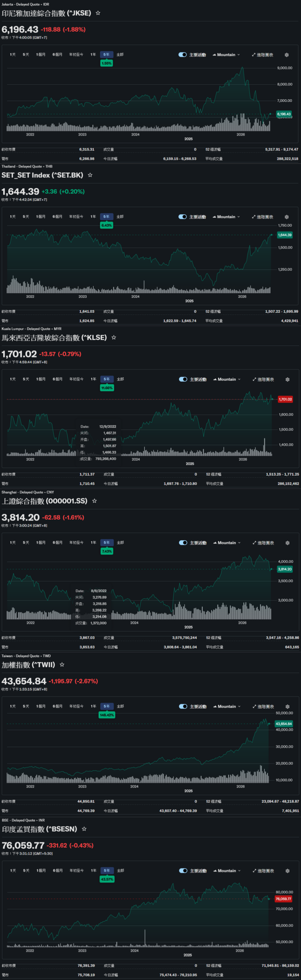Open 進階圖表 link on KLSE chart
This screenshot has height=980, width=301.
[x=263, y=380]
